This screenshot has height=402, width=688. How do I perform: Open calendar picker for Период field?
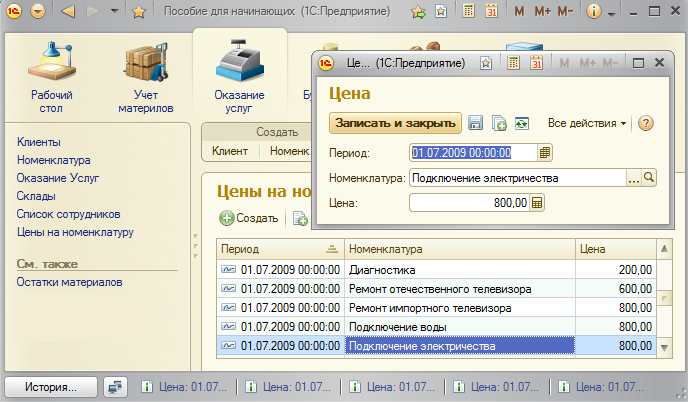(x=545, y=152)
